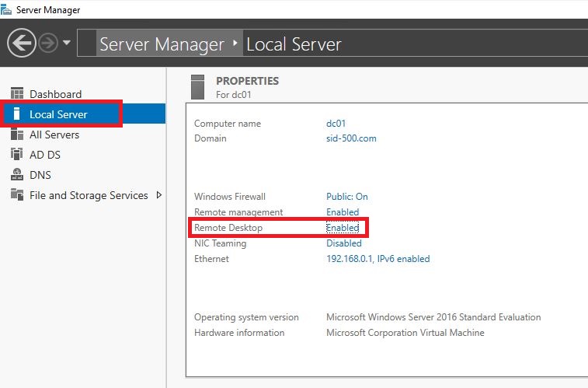The width and height of the screenshot is (588, 388).
Task: Click the AD DS role icon
Action: (x=17, y=155)
